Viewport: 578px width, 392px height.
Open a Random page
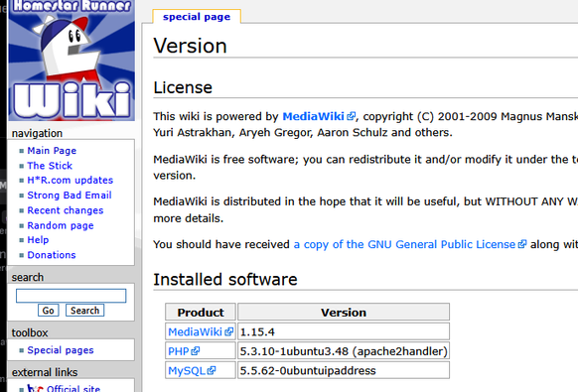coord(61,225)
